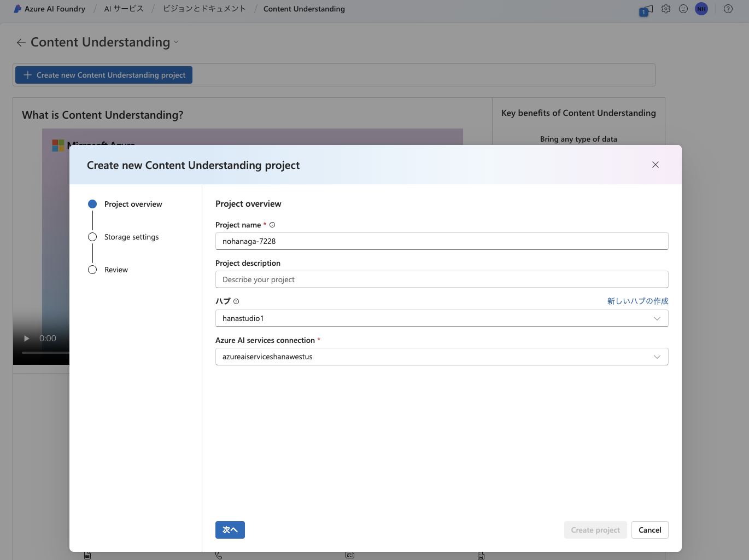Open ビジョンとドキュメント breadcrumb item

203,9
